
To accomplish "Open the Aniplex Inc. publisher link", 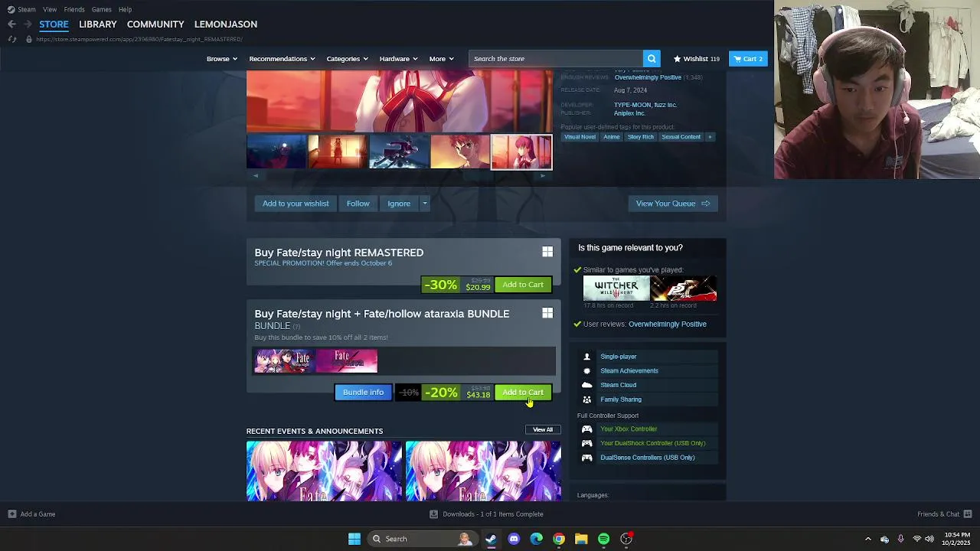I will pyautogui.click(x=629, y=113).
